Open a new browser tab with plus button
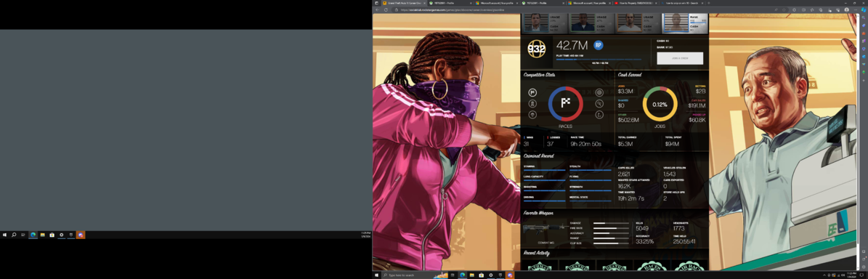The height and width of the screenshot is (279, 868). click(709, 3)
